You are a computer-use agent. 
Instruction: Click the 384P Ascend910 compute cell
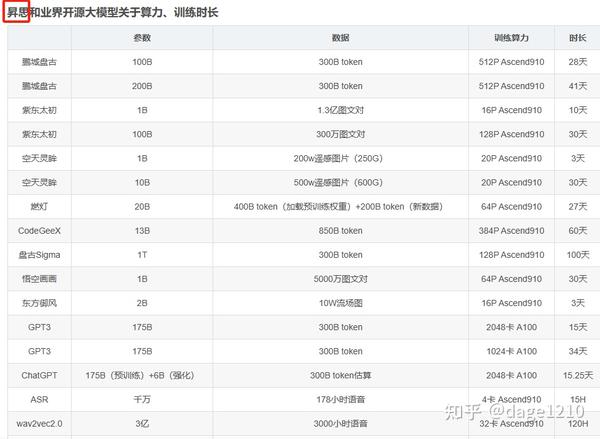click(x=511, y=231)
